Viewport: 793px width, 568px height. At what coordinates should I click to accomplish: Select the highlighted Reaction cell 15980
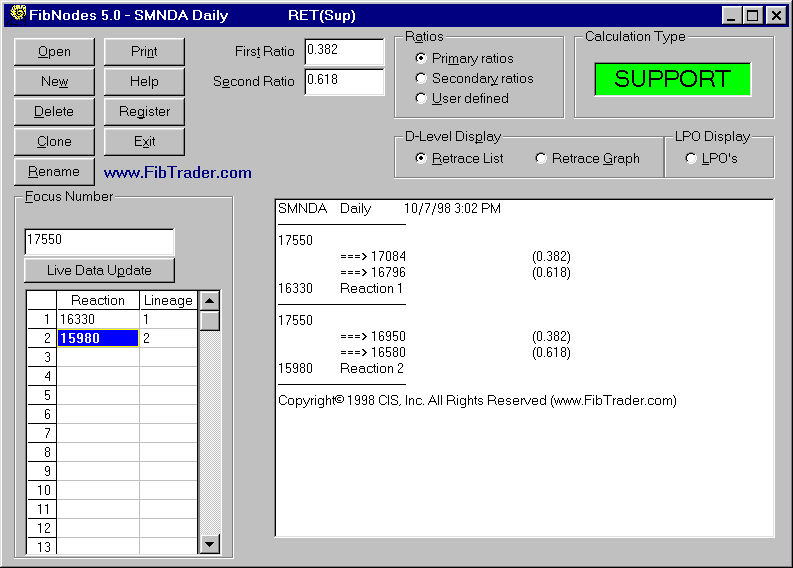98,338
